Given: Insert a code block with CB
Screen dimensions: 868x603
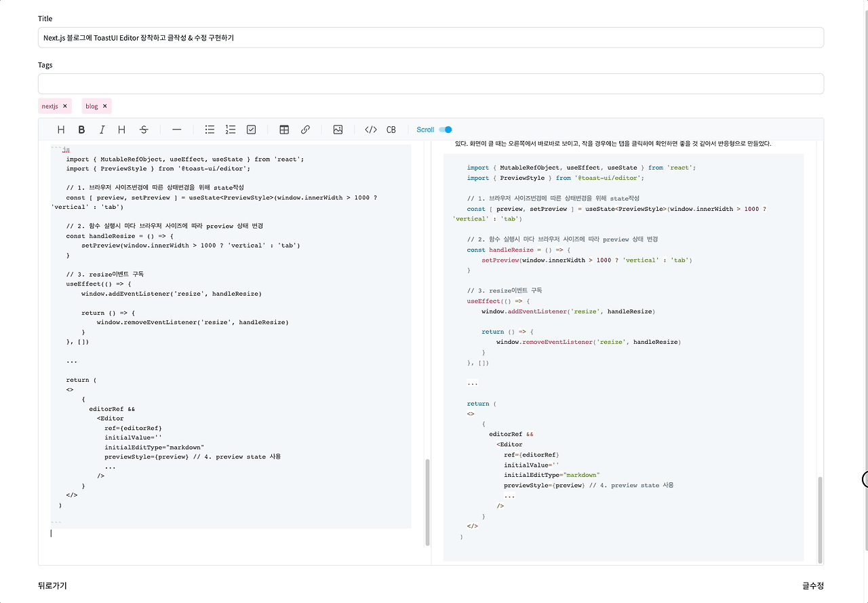Looking at the screenshot, I should pyautogui.click(x=391, y=130).
